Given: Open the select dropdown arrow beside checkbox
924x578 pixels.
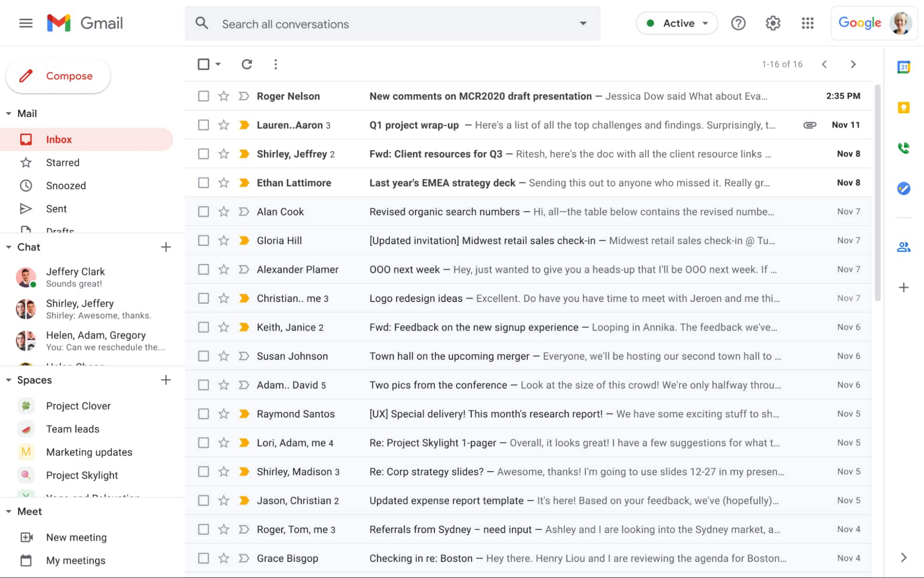Looking at the screenshot, I should pos(218,64).
